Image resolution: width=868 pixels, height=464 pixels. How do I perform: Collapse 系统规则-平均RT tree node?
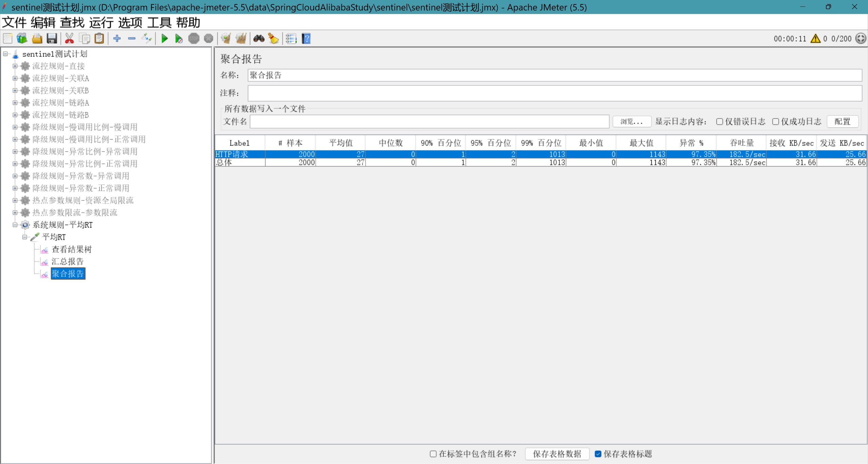pos(15,225)
